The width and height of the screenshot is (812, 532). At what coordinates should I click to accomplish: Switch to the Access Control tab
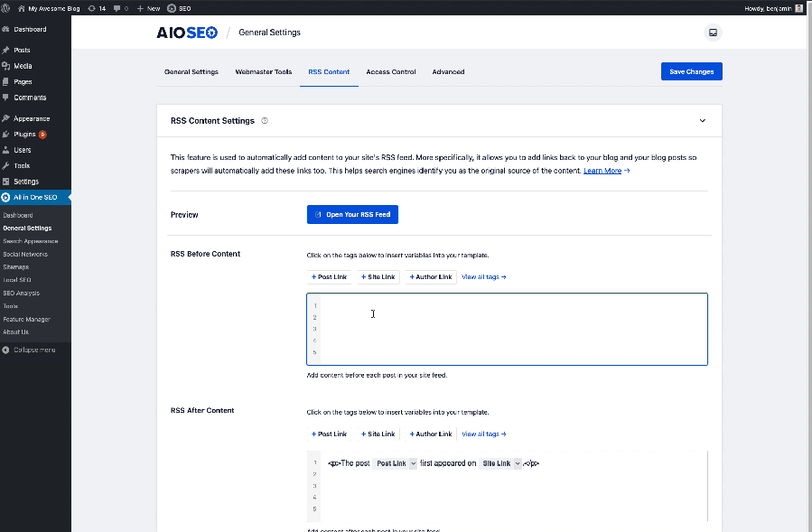click(391, 72)
